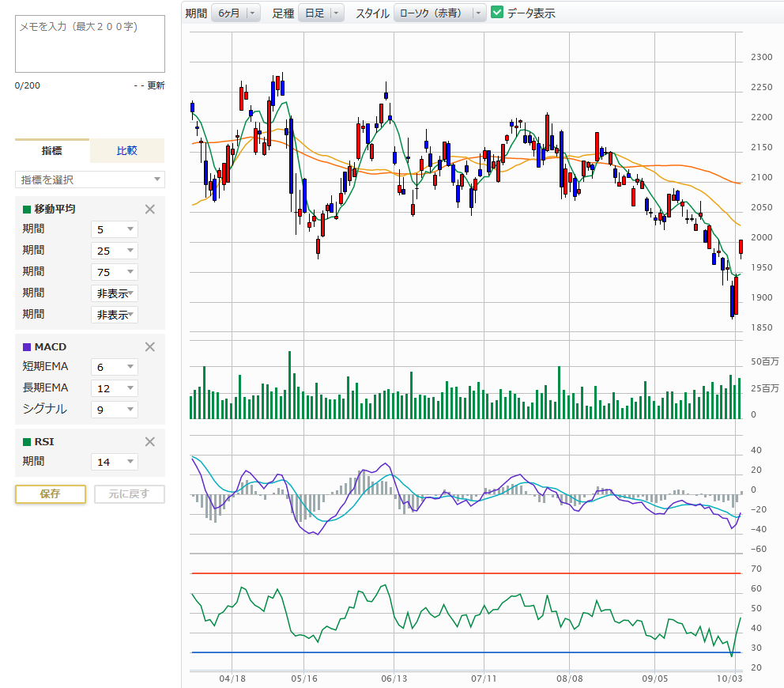Viewport: 784px width, 688px height.
Task: Open the MACD 短期EMA 6 dropdown
Action: (x=115, y=367)
